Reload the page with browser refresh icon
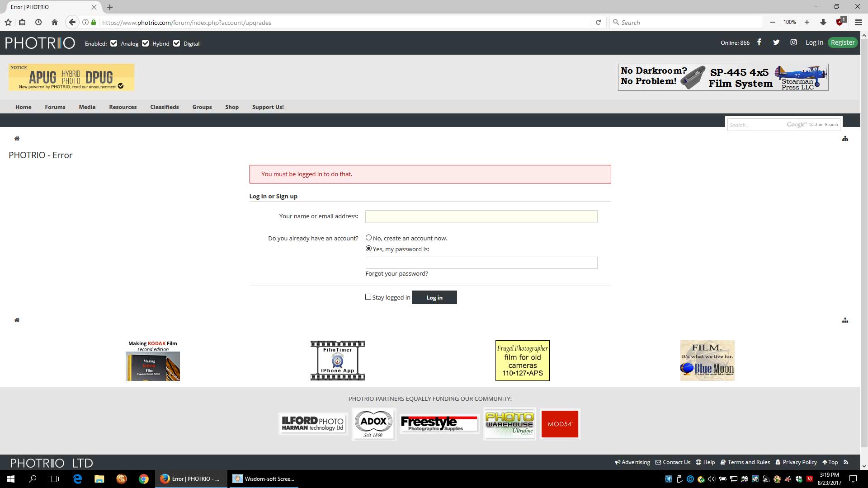868x488 pixels. click(x=598, y=22)
